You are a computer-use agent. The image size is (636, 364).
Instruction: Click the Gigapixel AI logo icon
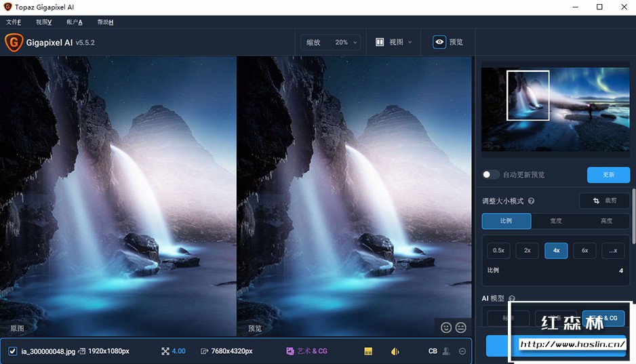pos(14,42)
